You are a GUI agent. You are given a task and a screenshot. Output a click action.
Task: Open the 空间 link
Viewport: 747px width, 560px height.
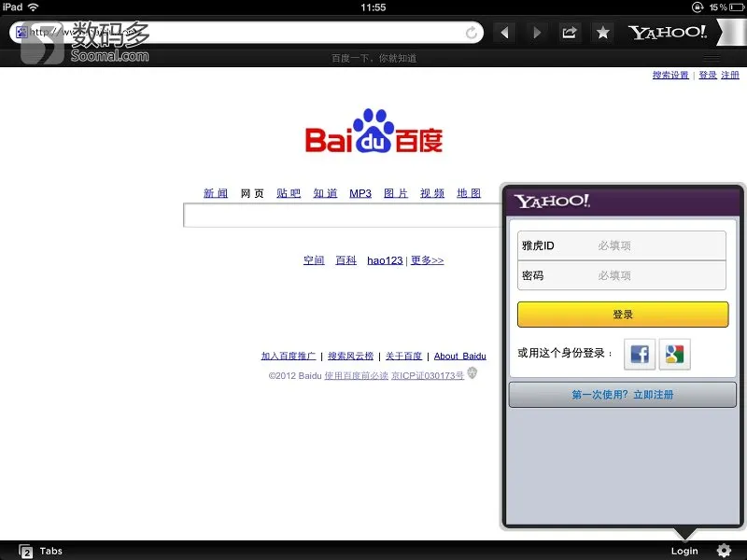pos(314,260)
